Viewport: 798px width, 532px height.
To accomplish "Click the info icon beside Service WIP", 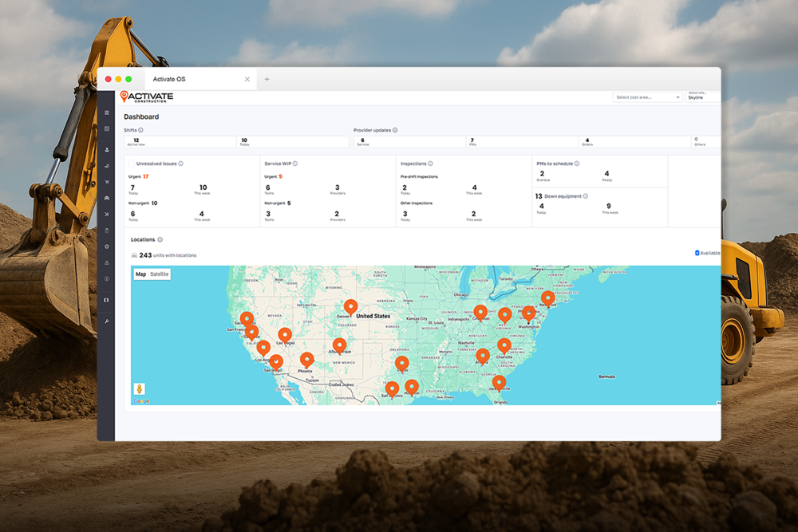I will pyautogui.click(x=295, y=164).
